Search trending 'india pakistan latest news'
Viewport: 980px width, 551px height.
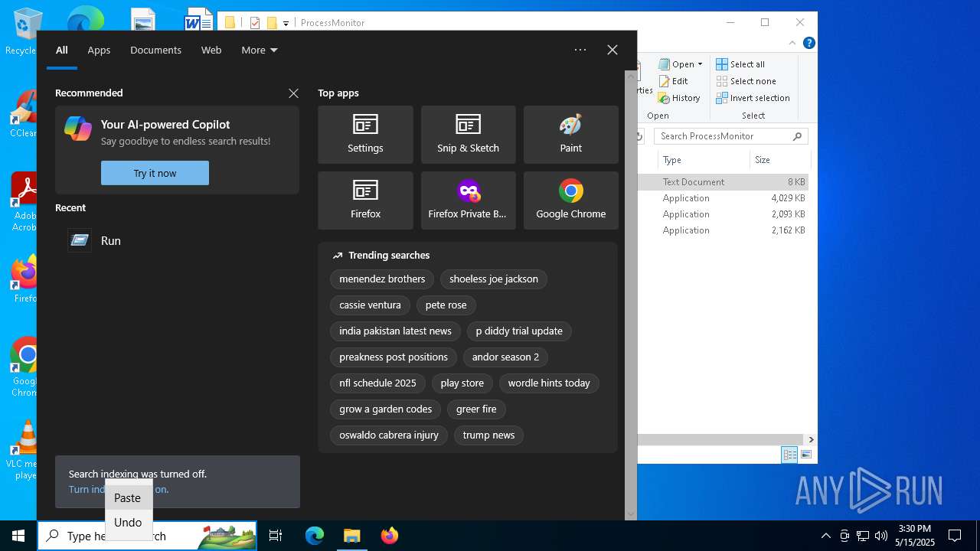pos(395,331)
